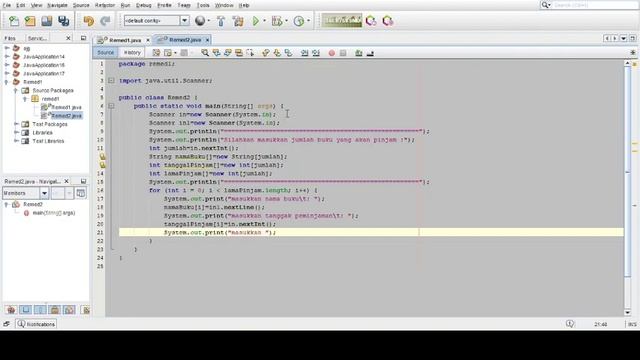Viewport: 640px width, 360px height.
Task: Expand the JavaApplication14 project node
Action: tap(7, 57)
